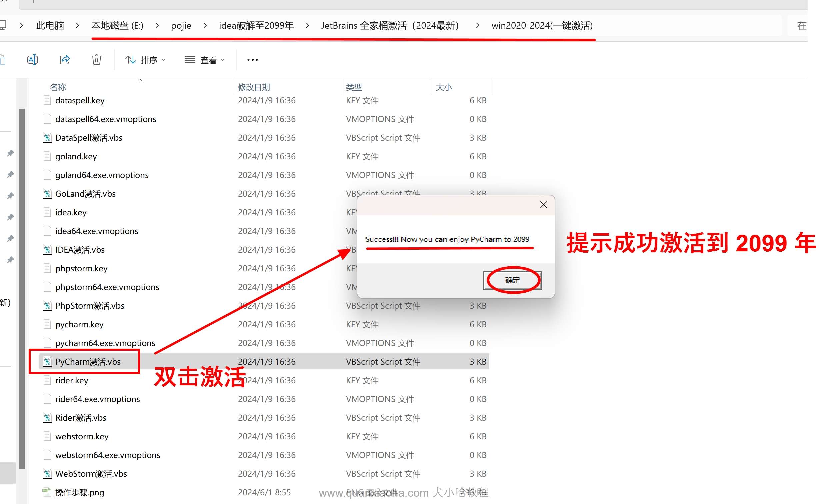Sort by the 名称 column header
Screen dimensions: 826x504
58,87
